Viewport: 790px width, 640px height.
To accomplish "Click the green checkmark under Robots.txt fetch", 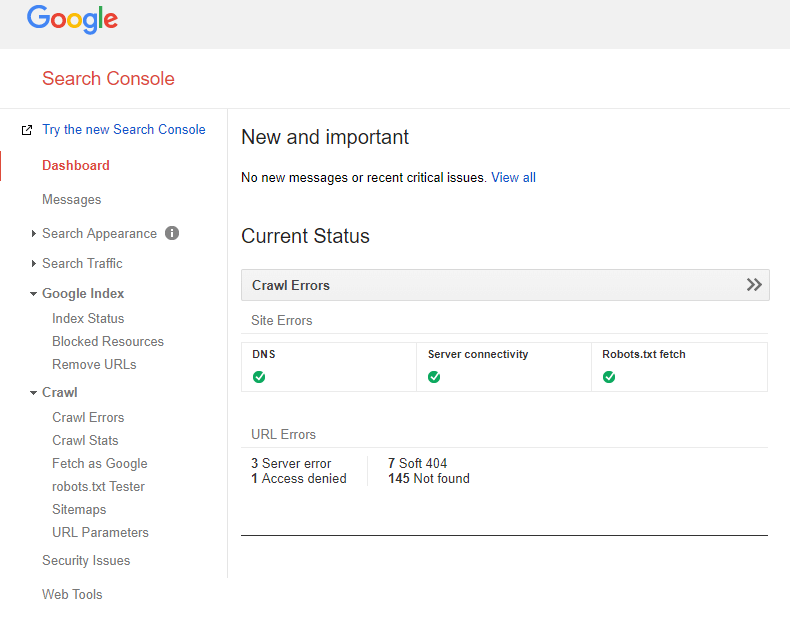I will [x=609, y=377].
